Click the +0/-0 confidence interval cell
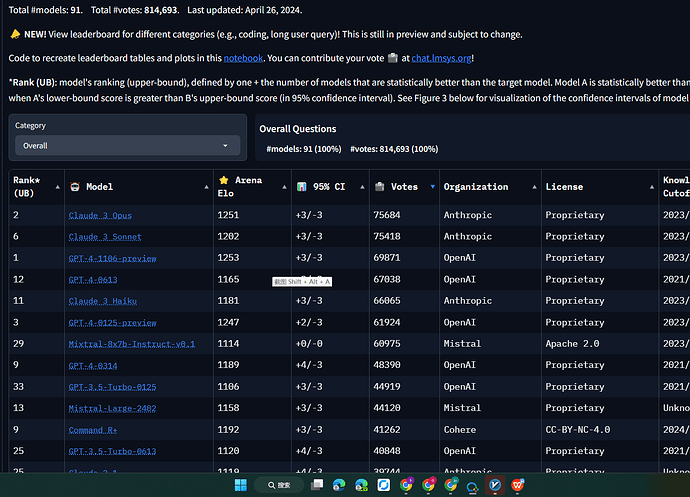This screenshot has height=497, width=690. point(309,344)
